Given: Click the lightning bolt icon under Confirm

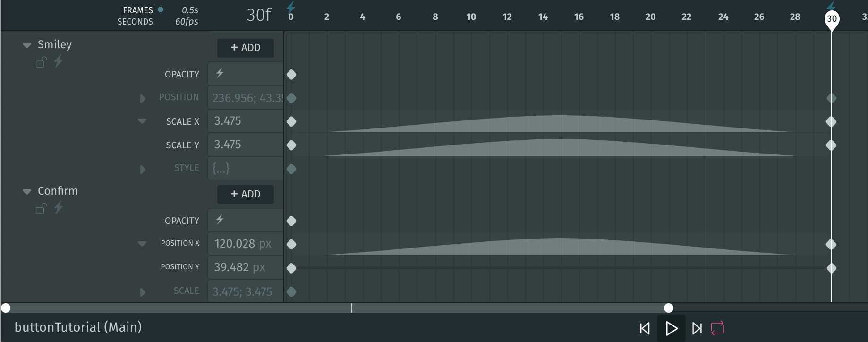Looking at the screenshot, I should point(58,207).
